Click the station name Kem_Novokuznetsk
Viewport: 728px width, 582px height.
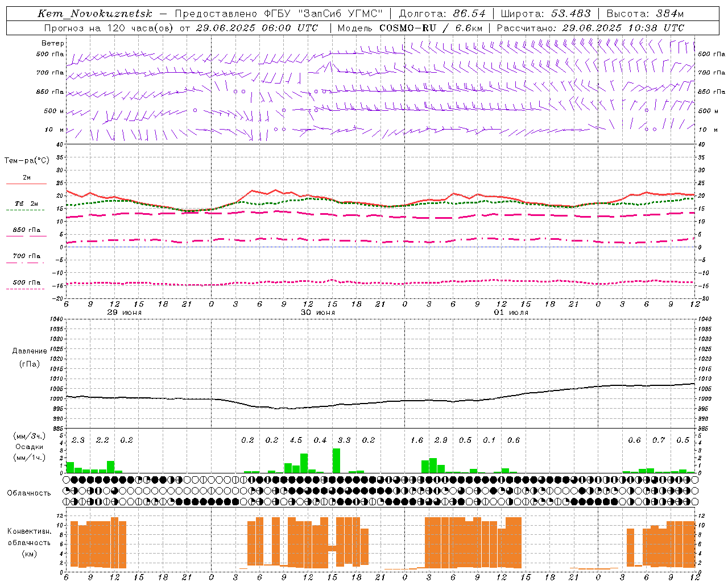pos(95,14)
